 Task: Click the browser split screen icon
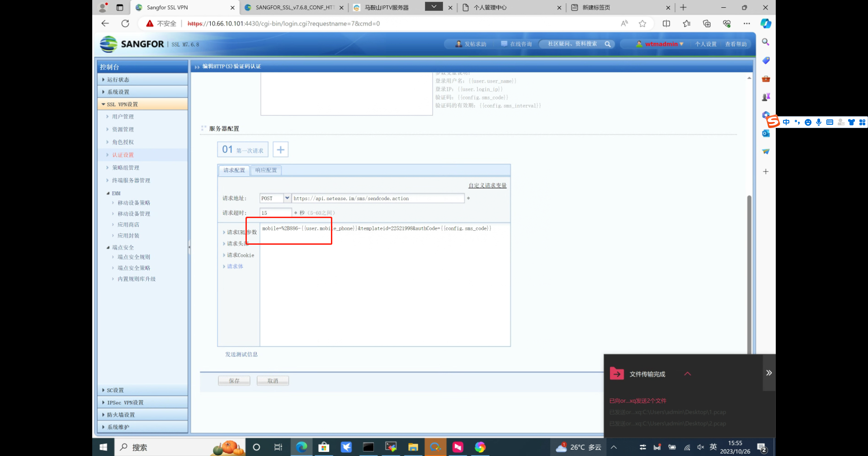tap(666, 24)
